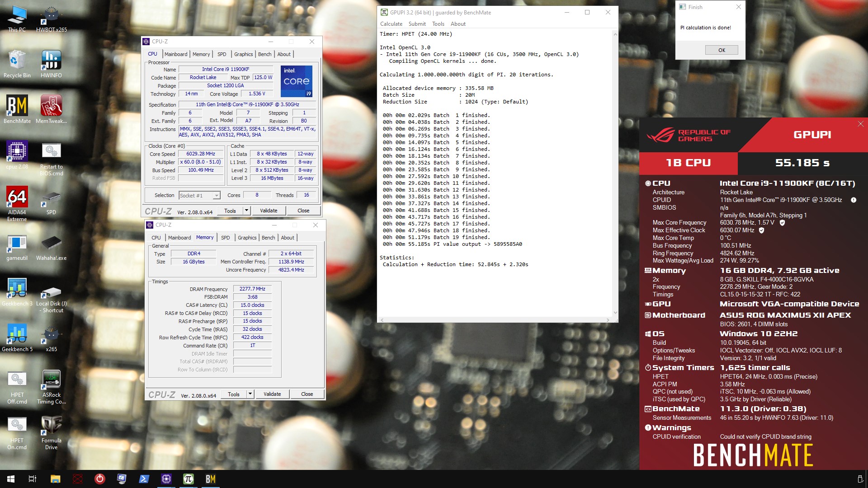
Task: Click Validate in the CPU-Z Memory window
Action: (x=272, y=394)
